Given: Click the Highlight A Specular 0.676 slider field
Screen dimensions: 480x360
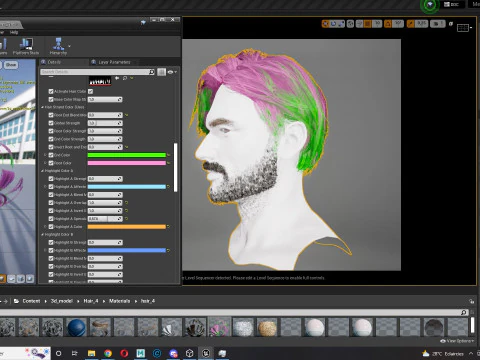Looking at the screenshot, I should [x=105, y=219].
